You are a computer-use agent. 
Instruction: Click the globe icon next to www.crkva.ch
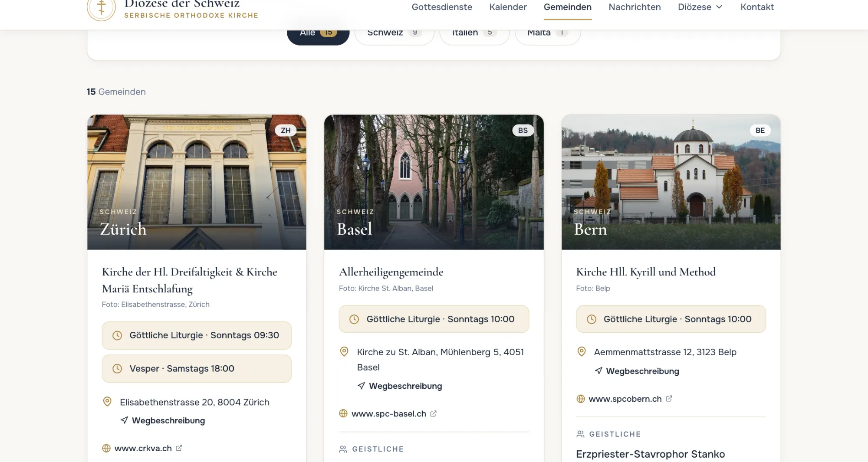tap(106, 448)
